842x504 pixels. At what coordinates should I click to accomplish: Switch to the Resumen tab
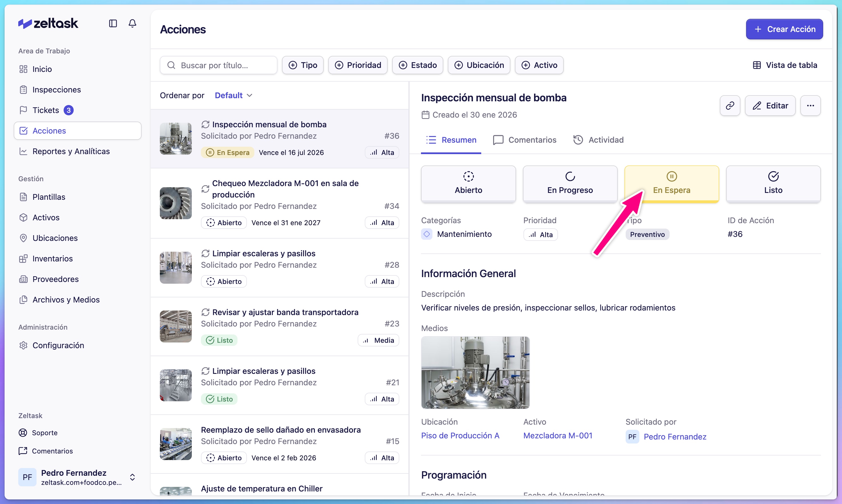click(x=451, y=140)
